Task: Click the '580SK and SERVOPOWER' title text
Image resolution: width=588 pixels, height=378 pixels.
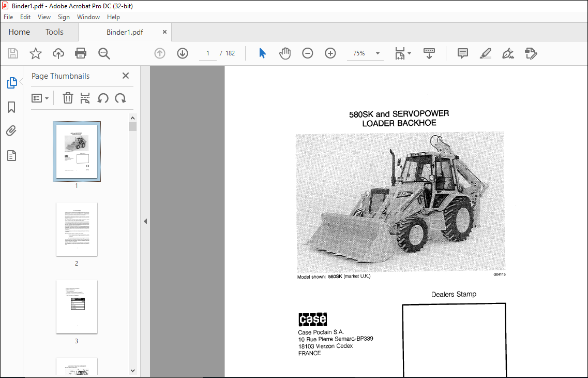Action: point(399,114)
